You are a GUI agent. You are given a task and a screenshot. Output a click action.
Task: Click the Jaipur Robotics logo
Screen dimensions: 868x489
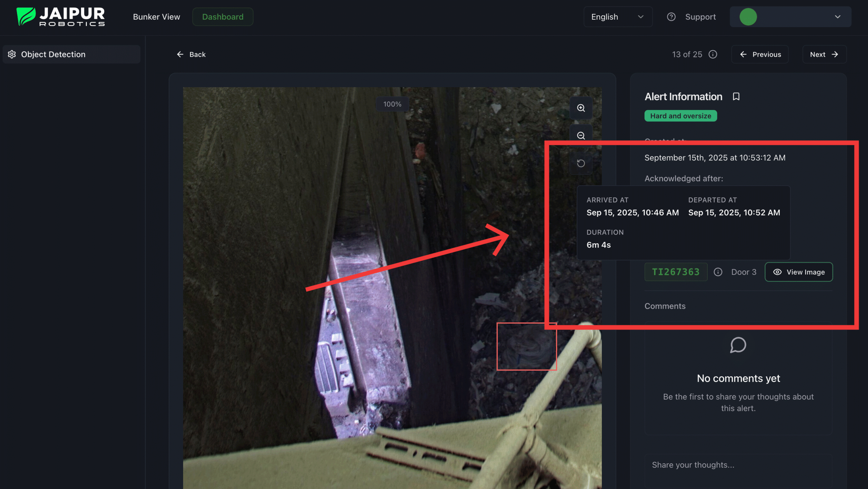pyautogui.click(x=61, y=17)
